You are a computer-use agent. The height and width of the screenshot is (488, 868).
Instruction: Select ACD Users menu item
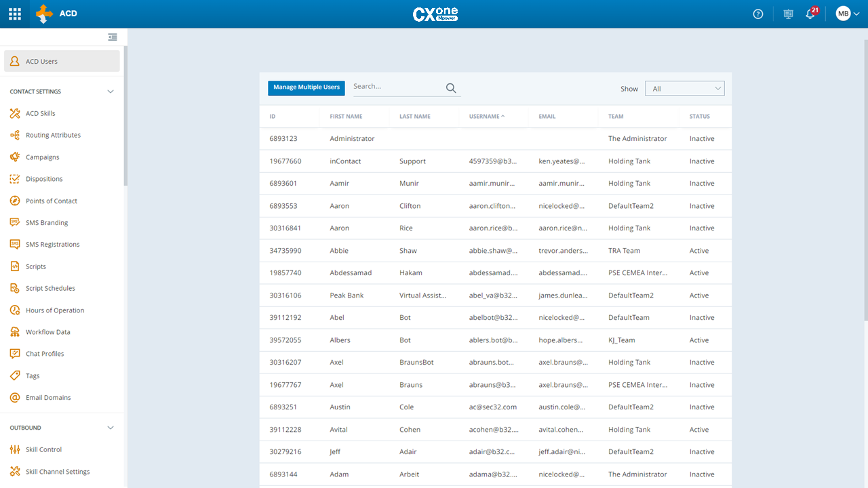point(62,61)
